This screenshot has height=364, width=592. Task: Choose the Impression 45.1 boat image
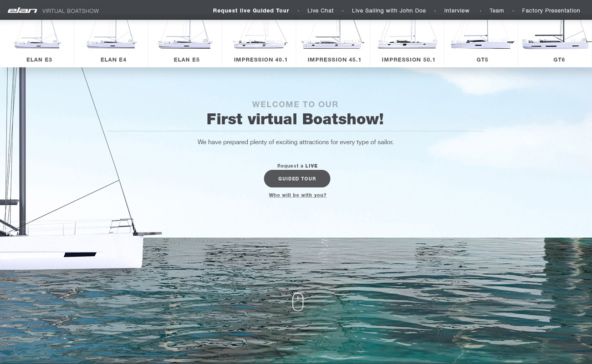coord(333,35)
